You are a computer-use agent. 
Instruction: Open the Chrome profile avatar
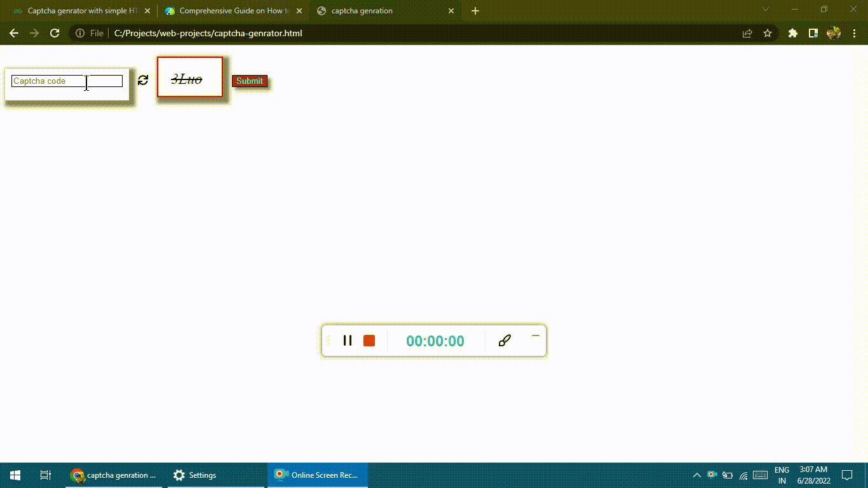point(834,33)
